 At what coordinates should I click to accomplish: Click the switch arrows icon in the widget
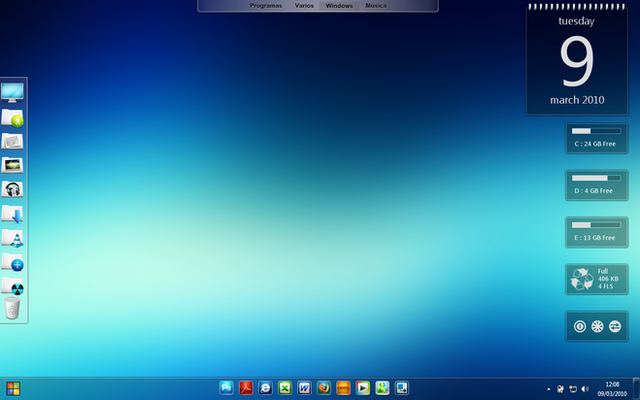pyautogui.click(x=615, y=327)
